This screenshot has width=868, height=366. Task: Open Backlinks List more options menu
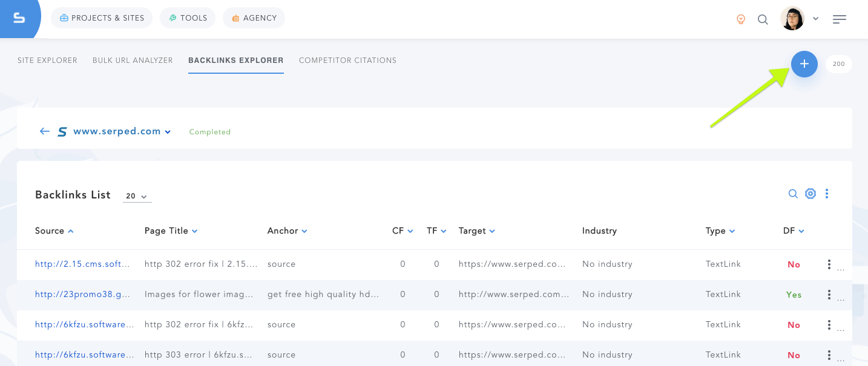[x=827, y=194]
